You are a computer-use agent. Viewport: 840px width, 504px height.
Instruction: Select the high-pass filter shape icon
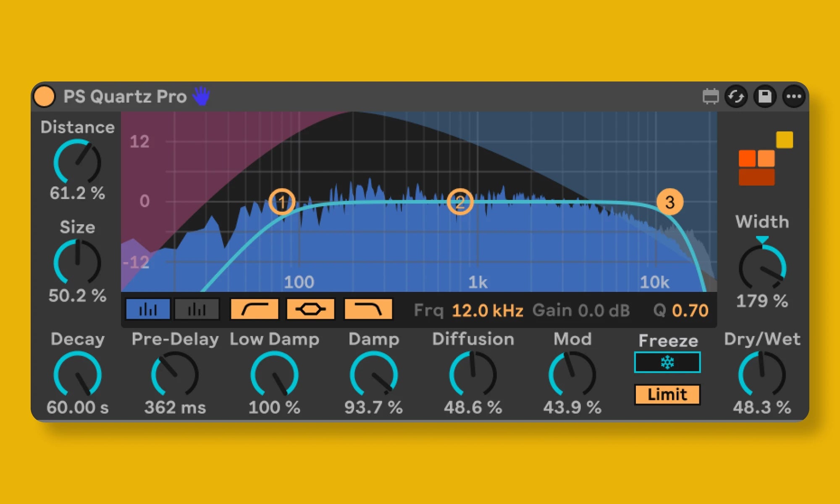[255, 310]
